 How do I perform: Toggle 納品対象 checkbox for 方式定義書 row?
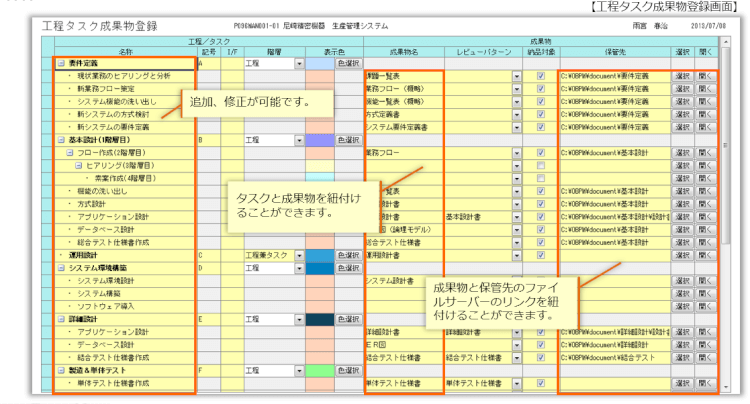(540, 114)
